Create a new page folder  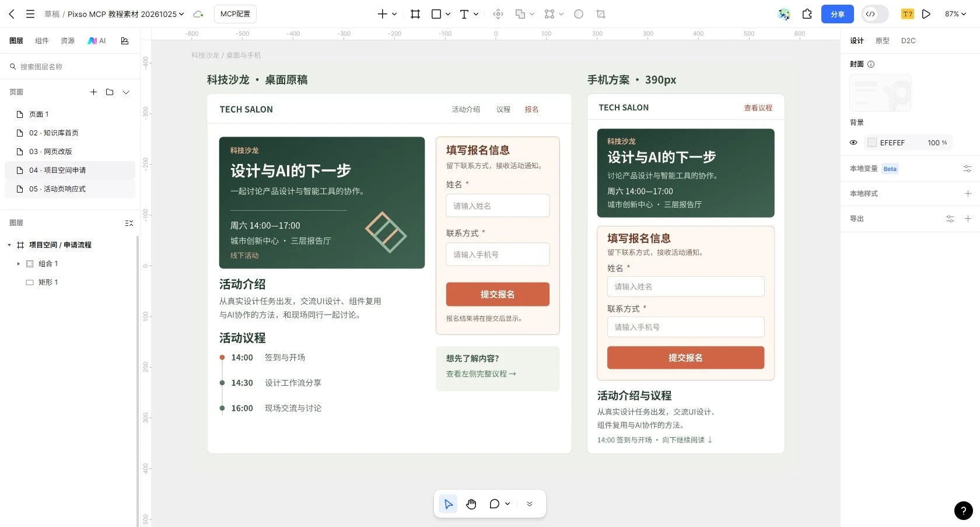point(110,92)
